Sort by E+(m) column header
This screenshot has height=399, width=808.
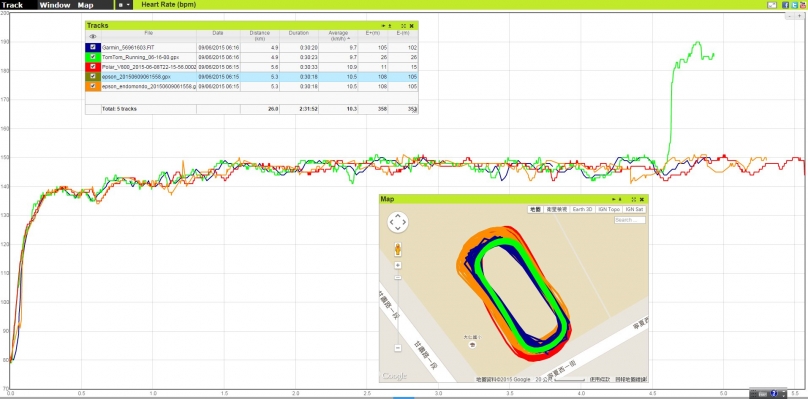[x=373, y=36]
